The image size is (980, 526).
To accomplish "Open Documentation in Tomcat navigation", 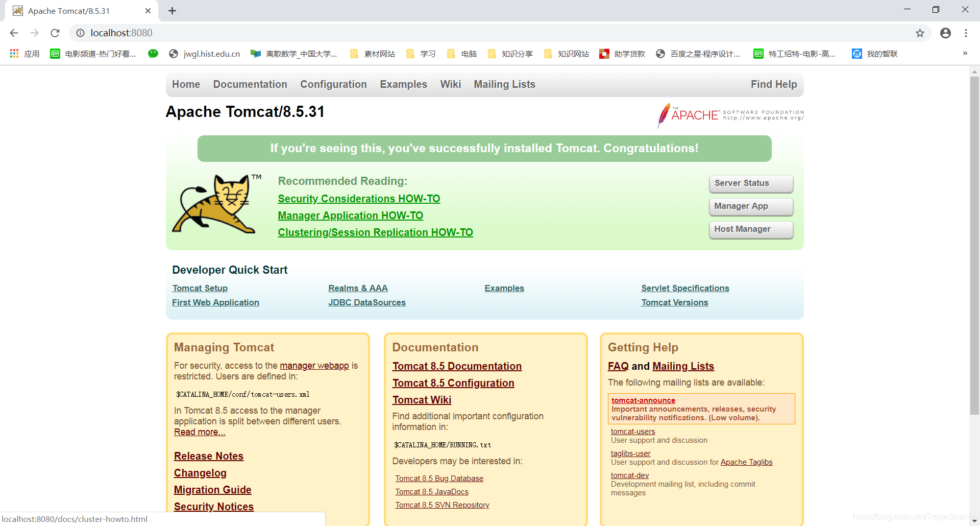I will pyautogui.click(x=250, y=84).
